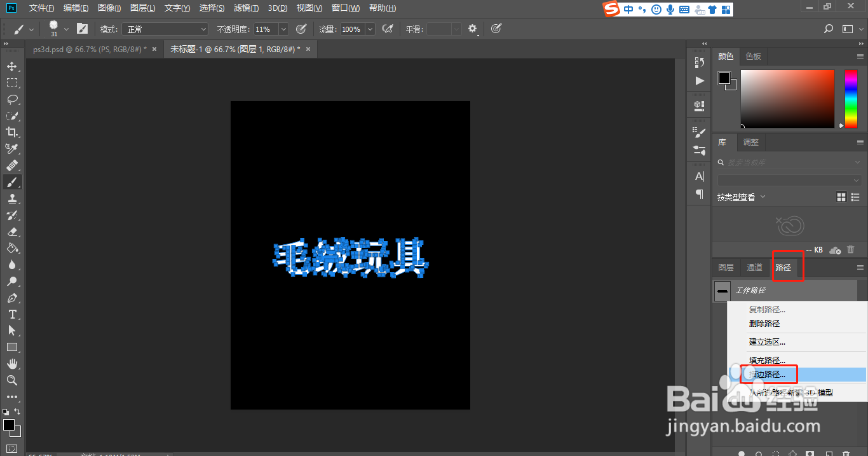Select the Zoom tool
This screenshot has height=456, width=868.
click(11, 380)
